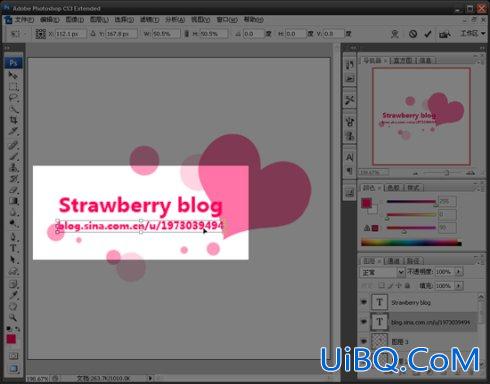
Task: Launch Bridge from the options bar
Action: pos(445,34)
